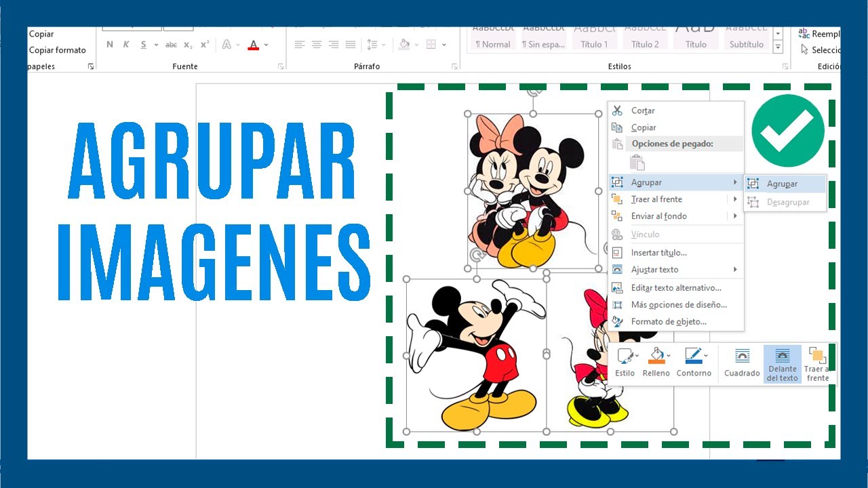Toggle Delante del texto wrapping
The width and height of the screenshot is (868, 488).
coord(783,364)
